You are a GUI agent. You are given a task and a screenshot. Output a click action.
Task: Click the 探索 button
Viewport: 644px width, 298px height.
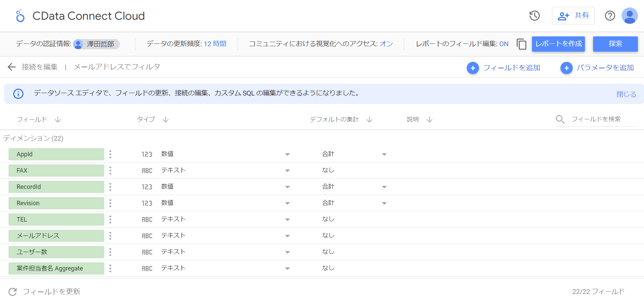click(615, 44)
